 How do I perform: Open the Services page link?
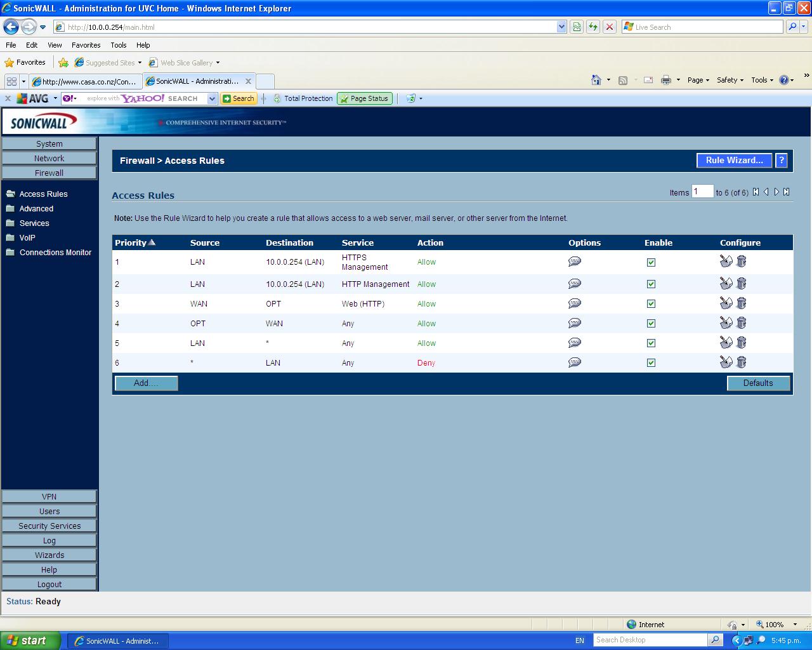tap(34, 223)
